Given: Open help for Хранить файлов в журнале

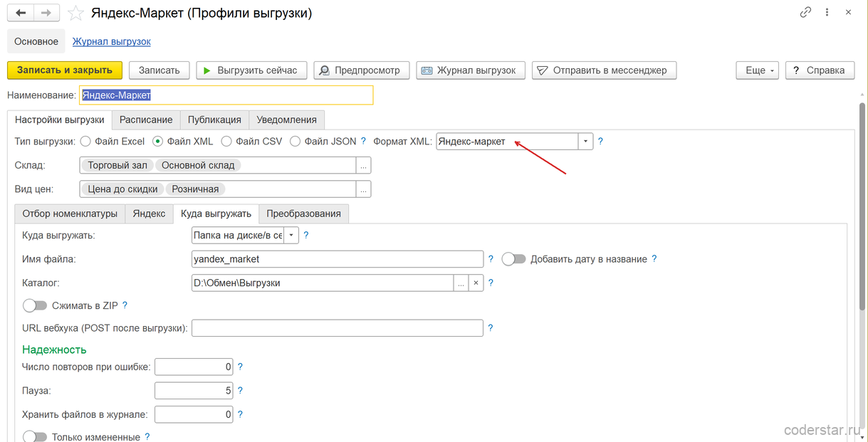Looking at the screenshot, I should click(240, 414).
